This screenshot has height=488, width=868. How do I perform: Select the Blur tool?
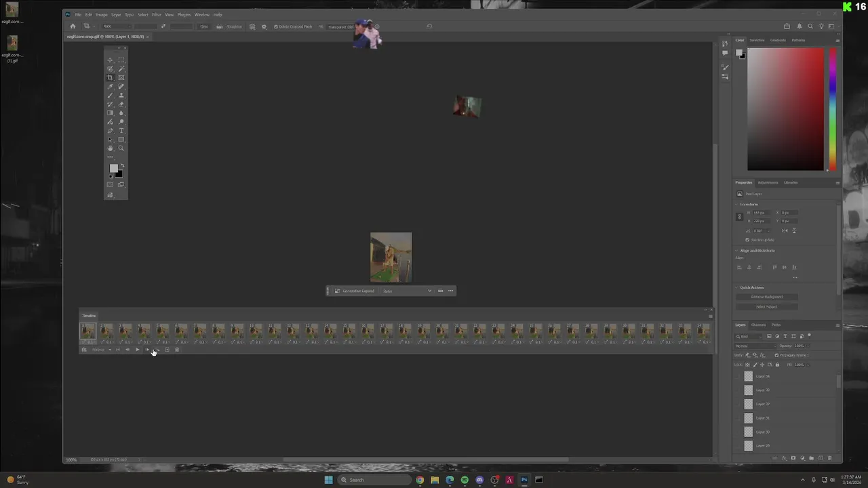tap(121, 113)
